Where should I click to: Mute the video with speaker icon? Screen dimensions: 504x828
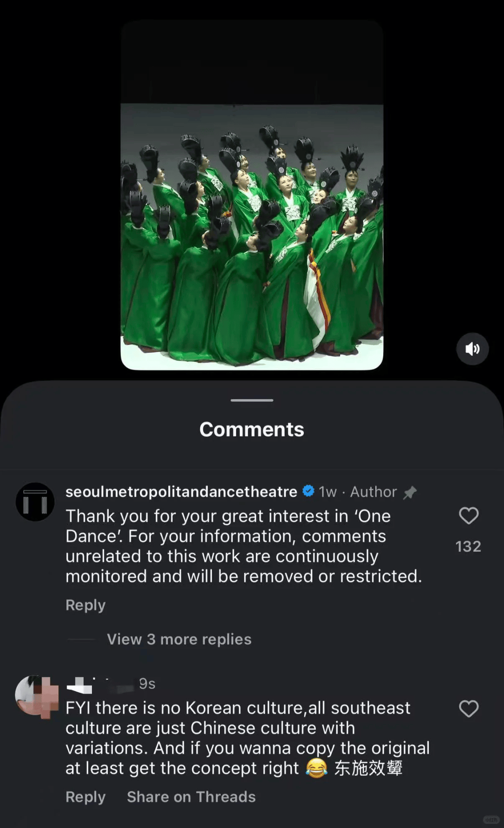[x=472, y=349]
